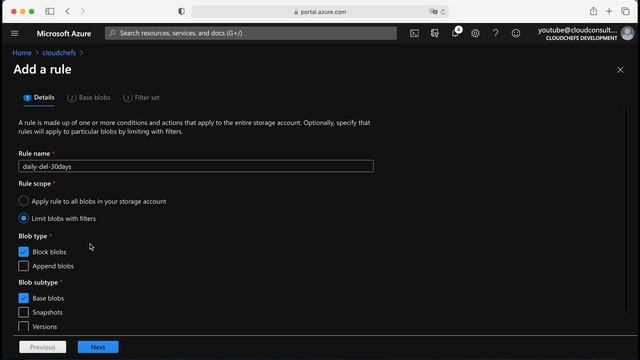Go to Home breadcrumb
640x360 pixels.
22,53
